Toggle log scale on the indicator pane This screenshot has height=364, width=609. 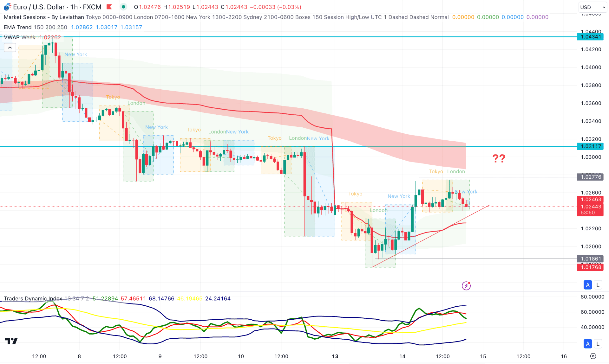[598, 344]
